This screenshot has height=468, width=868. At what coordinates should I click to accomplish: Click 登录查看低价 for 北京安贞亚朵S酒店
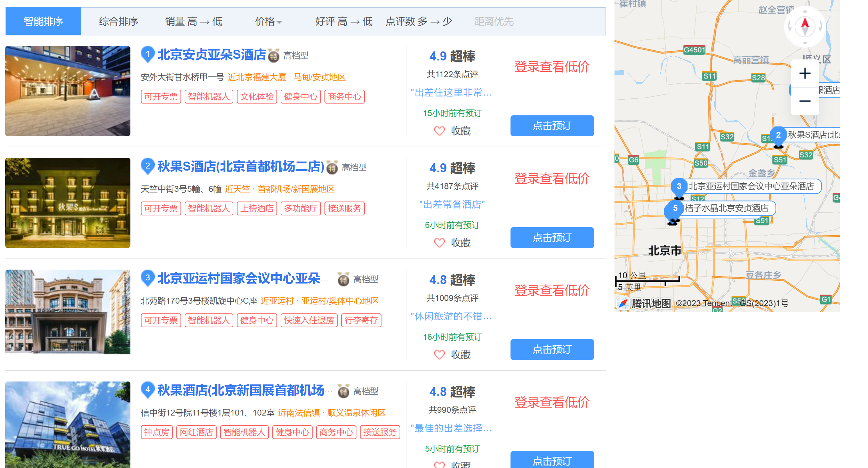(x=552, y=67)
